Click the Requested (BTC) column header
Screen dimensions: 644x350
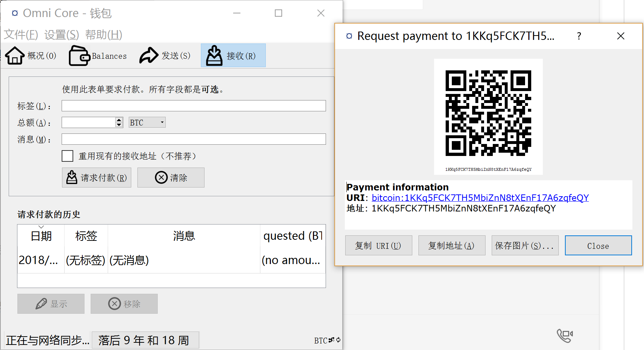(x=293, y=236)
